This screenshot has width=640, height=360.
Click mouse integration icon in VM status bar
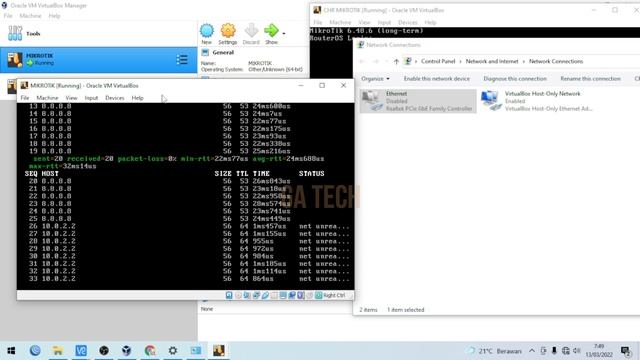tap(310, 295)
